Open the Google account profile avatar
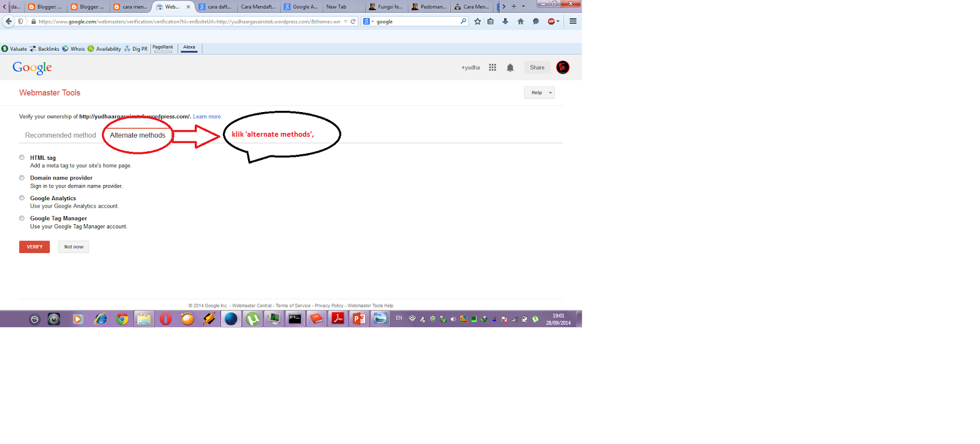Screen dimensions: 980x444 (x=563, y=67)
